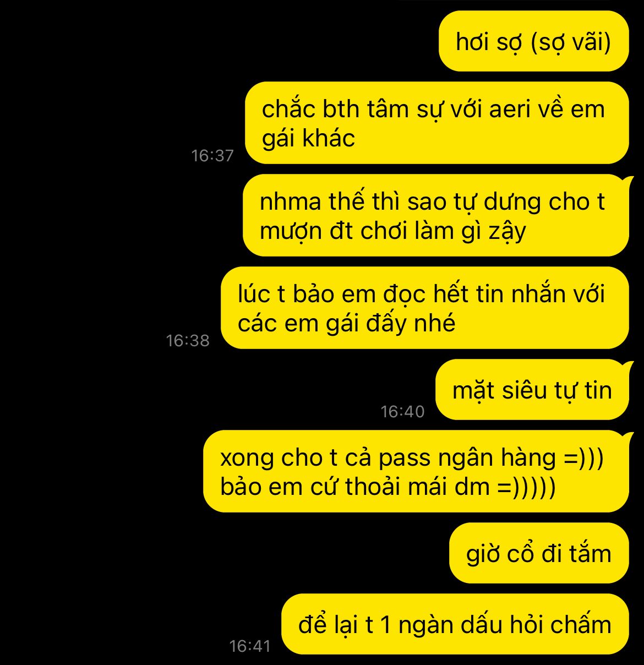Click the 16:40 timestamp

[402, 411]
